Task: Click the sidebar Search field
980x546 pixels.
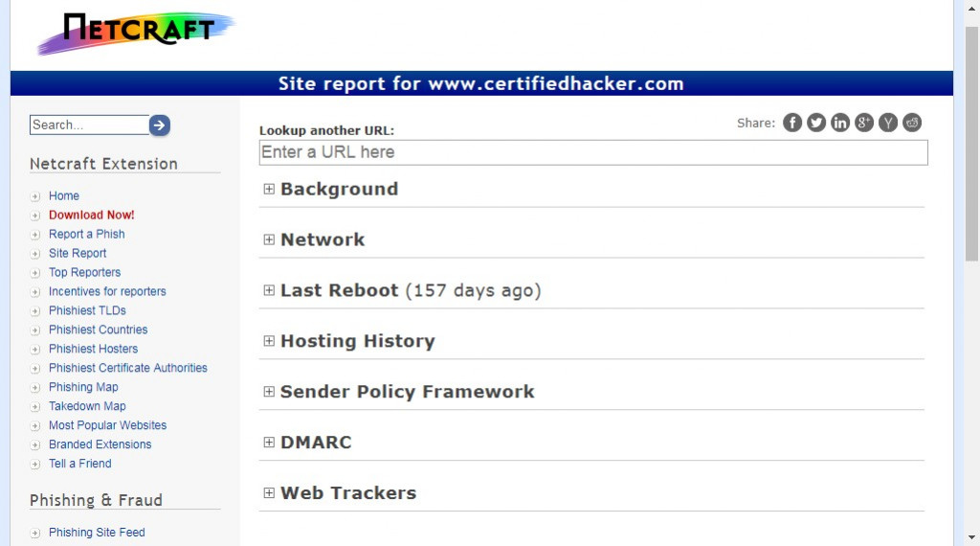Action: coord(89,125)
